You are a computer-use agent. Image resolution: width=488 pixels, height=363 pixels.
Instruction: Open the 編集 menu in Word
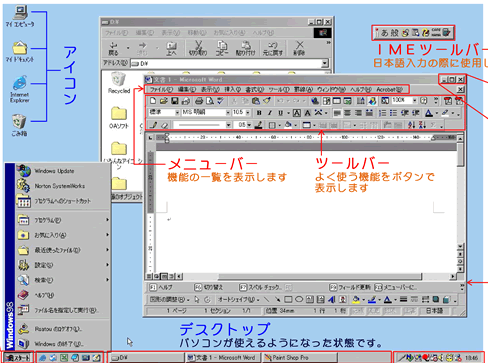coord(187,89)
